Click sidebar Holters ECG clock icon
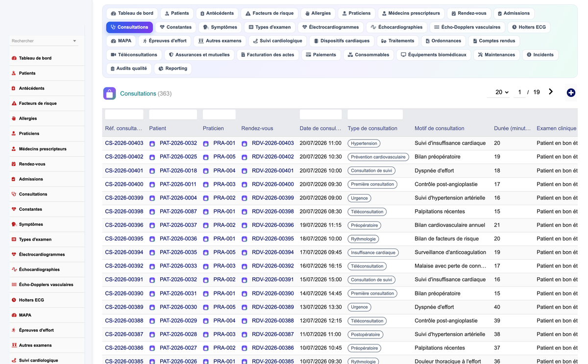The width and height of the screenshot is (588, 364). click(14, 300)
